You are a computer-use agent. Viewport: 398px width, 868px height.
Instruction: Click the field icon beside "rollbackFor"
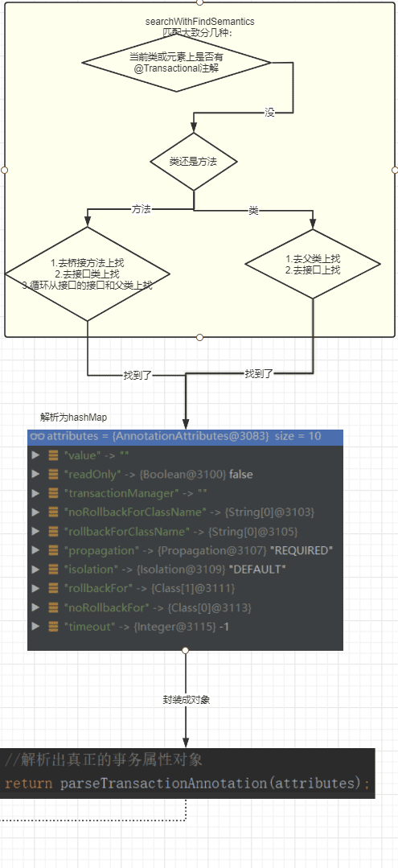tap(54, 588)
